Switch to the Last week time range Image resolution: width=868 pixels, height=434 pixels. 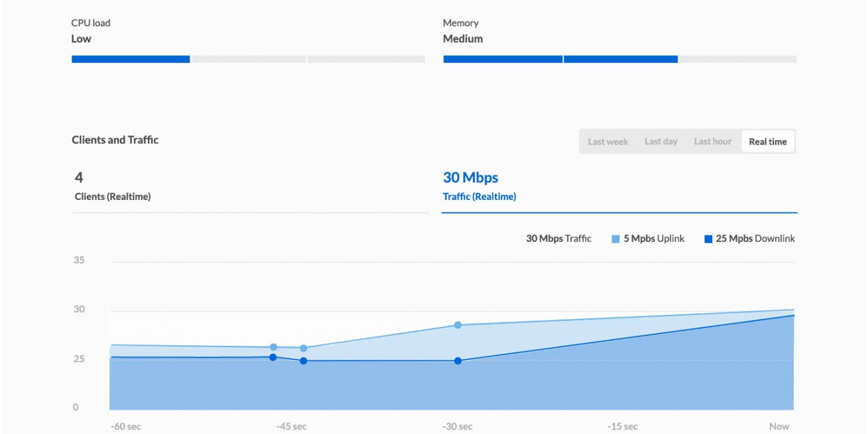coord(608,141)
